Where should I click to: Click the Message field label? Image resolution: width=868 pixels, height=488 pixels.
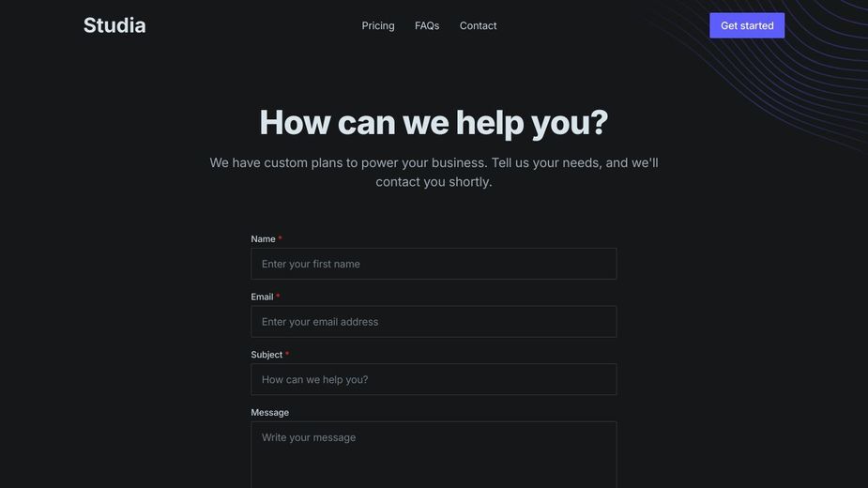click(x=269, y=413)
